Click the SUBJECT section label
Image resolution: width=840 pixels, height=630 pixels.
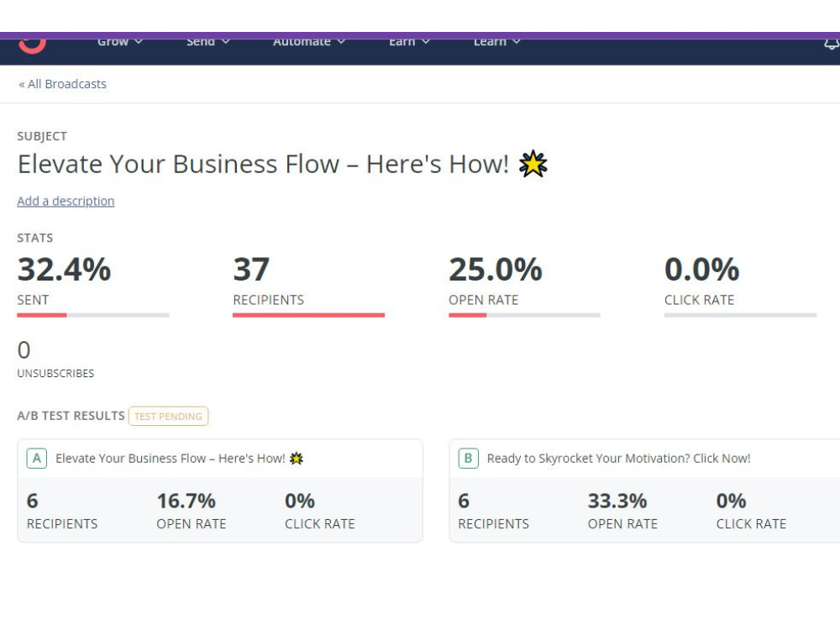(x=42, y=136)
